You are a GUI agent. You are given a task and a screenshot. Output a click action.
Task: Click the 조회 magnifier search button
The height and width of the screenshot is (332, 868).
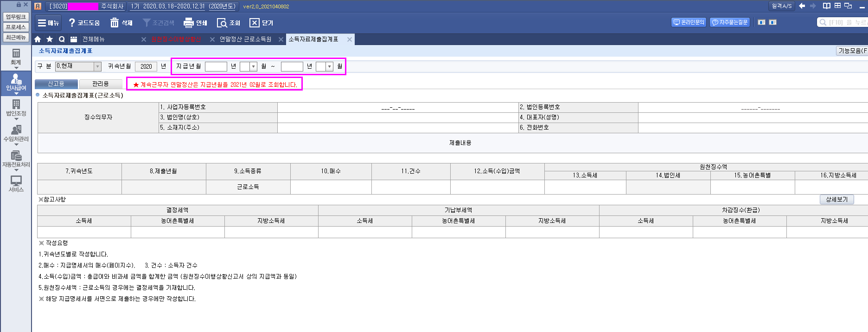[229, 23]
